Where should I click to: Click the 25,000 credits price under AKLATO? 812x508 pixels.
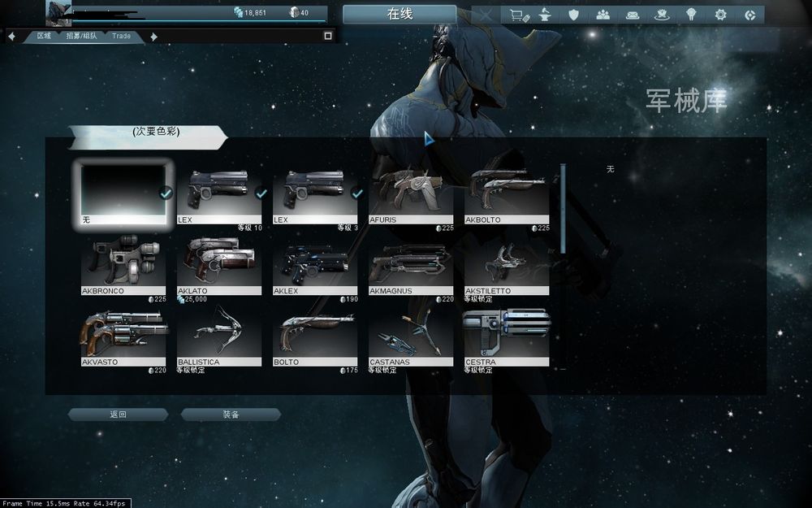195,299
